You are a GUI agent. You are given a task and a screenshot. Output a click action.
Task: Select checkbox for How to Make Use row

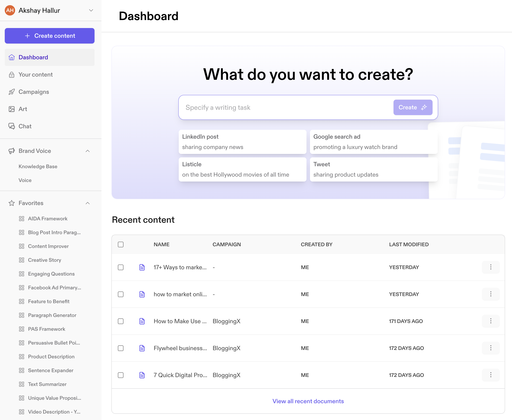pos(121,321)
